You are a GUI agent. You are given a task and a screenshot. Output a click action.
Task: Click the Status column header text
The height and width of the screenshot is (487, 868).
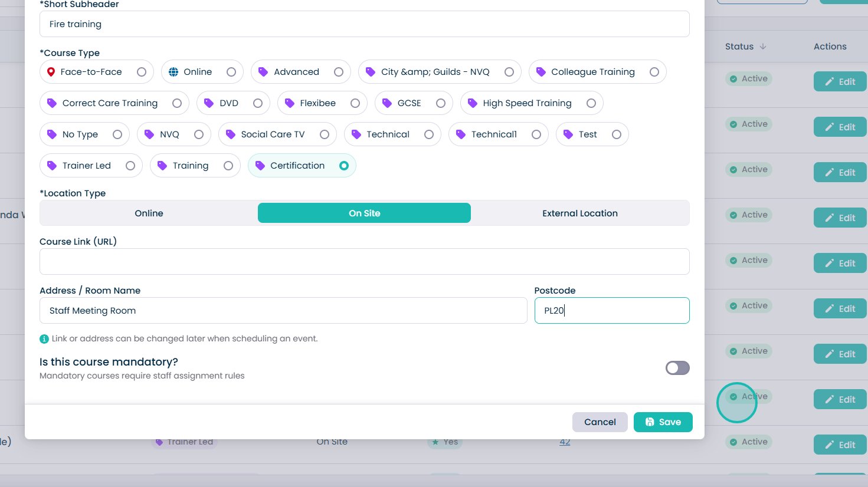pyautogui.click(x=739, y=47)
